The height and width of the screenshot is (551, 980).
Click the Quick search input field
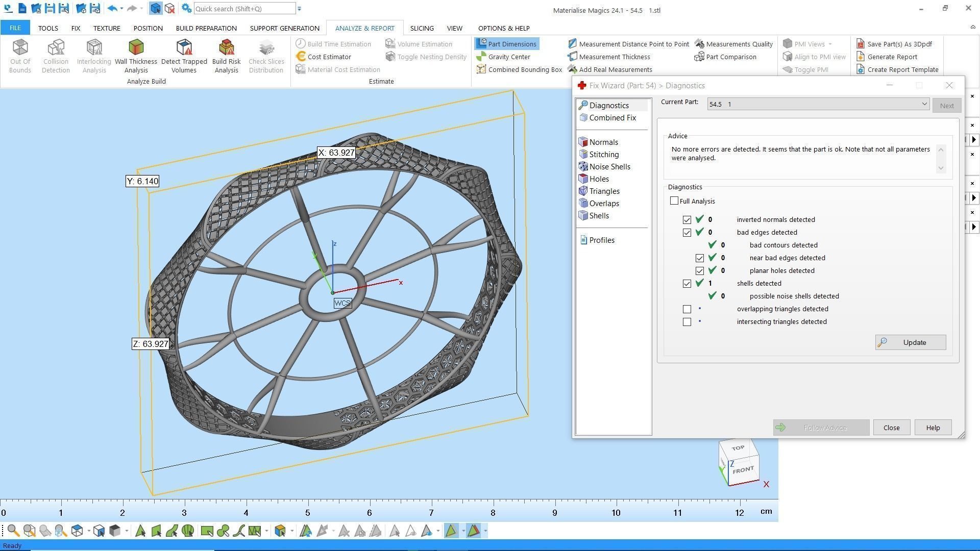click(x=244, y=9)
